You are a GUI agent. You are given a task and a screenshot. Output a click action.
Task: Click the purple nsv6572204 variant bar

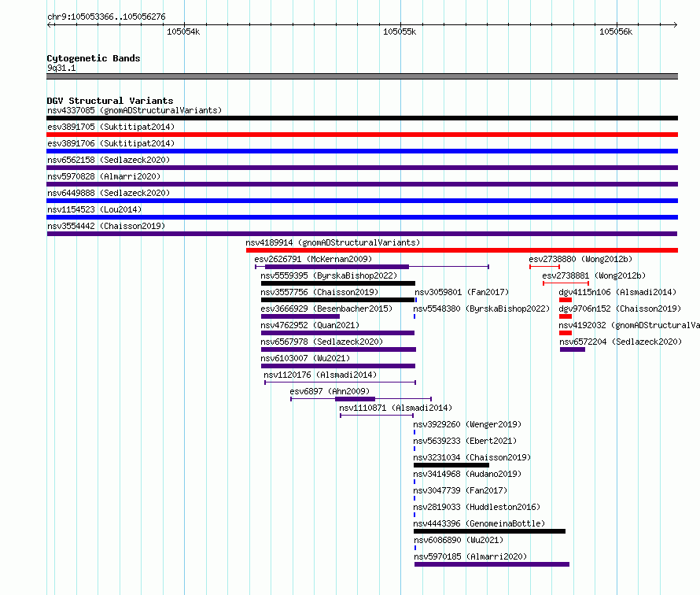[573, 349]
